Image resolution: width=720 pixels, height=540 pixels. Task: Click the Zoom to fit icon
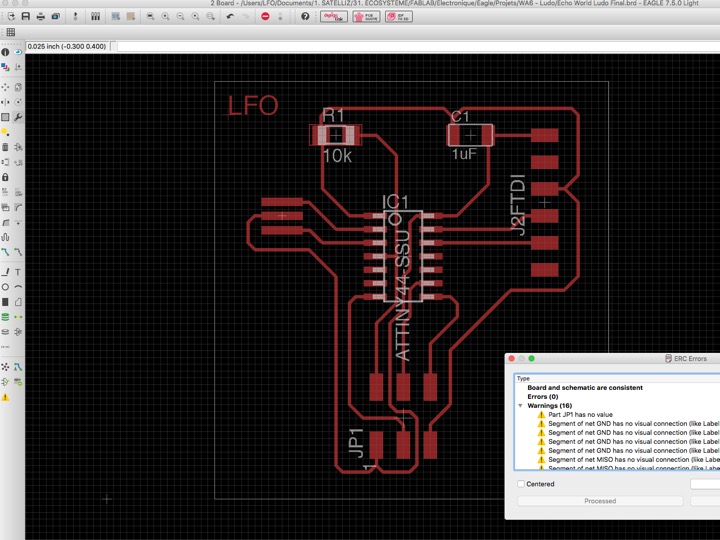tap(150, 17)
